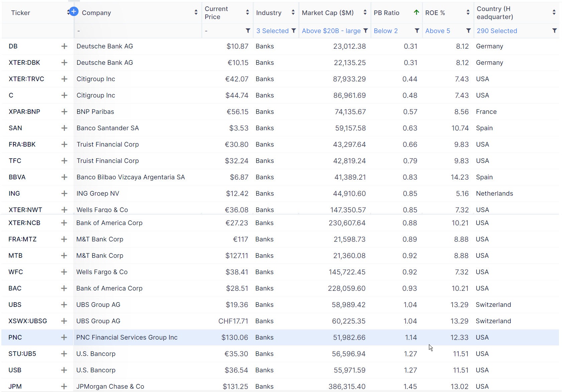Click plus icon for BAC row
The width and height of the screenshot is (562, 392).
click(64, 288)
